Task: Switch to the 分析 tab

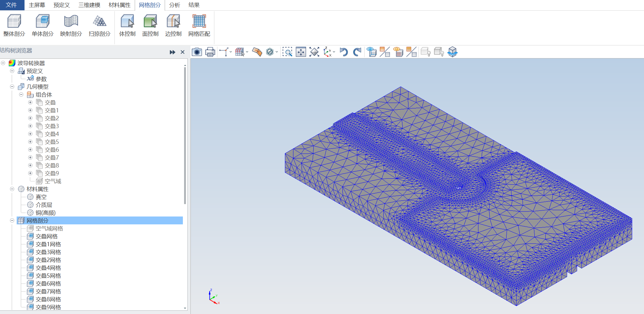Action: tap(174, 5)
